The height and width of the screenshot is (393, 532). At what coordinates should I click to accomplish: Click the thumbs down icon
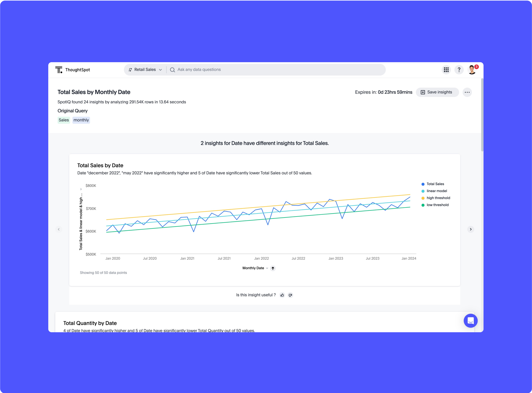click(x=290, y=295)
